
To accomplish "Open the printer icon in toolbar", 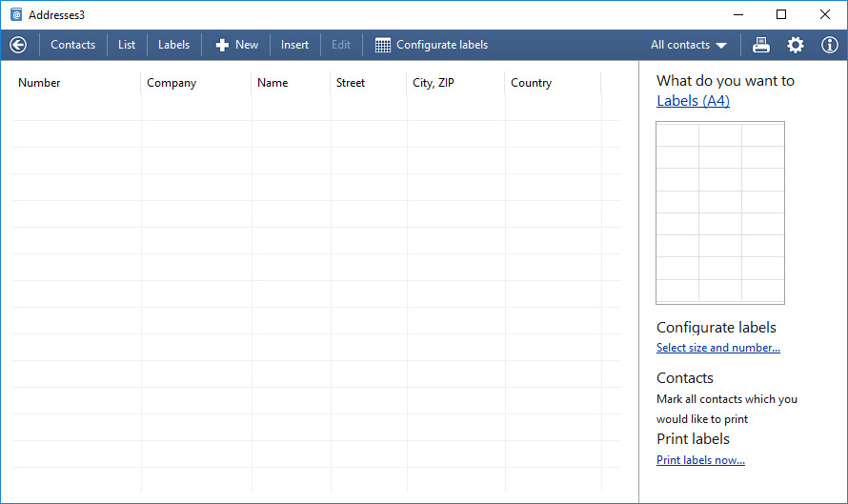I will pyautogui.click(x=761, y=45).
